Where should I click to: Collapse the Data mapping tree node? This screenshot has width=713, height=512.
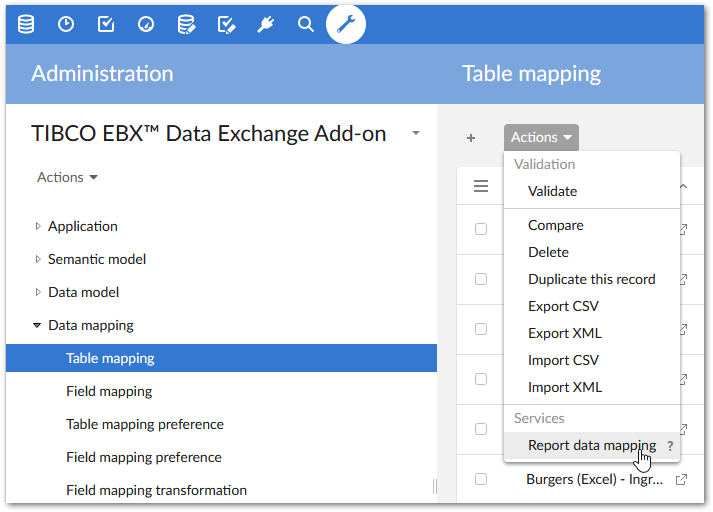click(38, 325)
